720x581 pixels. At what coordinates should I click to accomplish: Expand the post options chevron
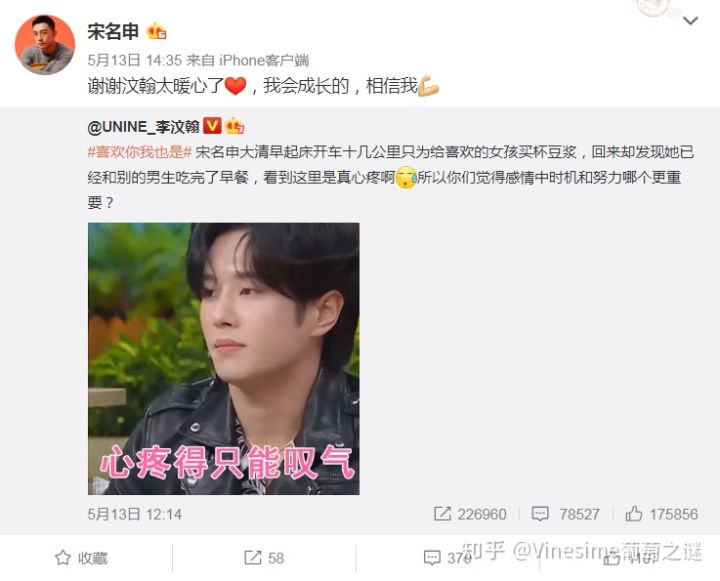click(690, 21)
